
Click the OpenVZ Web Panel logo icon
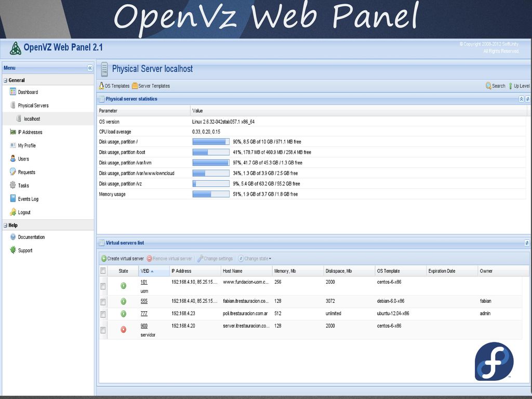click(15, 48)
